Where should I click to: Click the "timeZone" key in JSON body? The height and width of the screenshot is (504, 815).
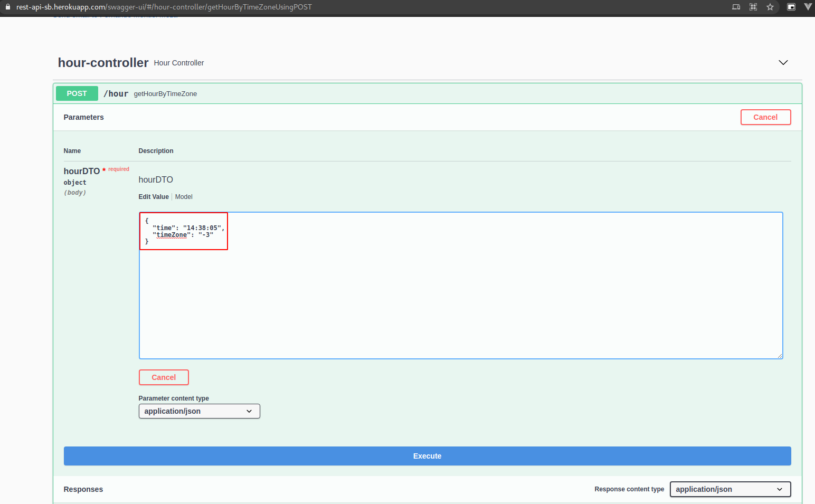pos(172,235)
